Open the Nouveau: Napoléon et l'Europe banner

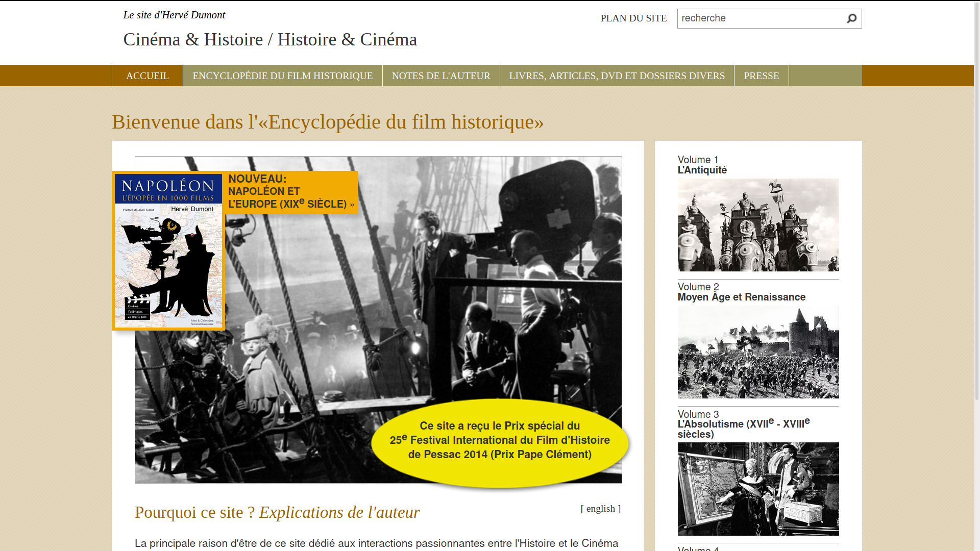click(291, 192)
